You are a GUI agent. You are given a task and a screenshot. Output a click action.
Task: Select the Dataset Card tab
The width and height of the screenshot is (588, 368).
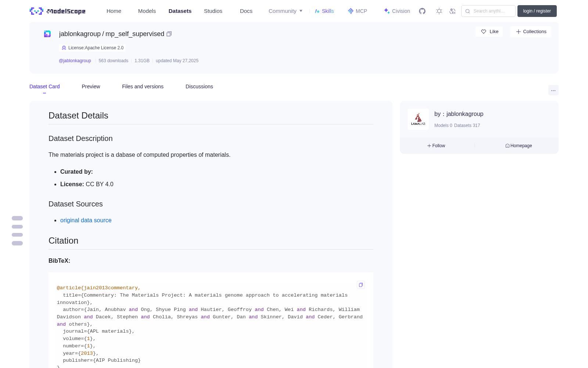point(44,86)
